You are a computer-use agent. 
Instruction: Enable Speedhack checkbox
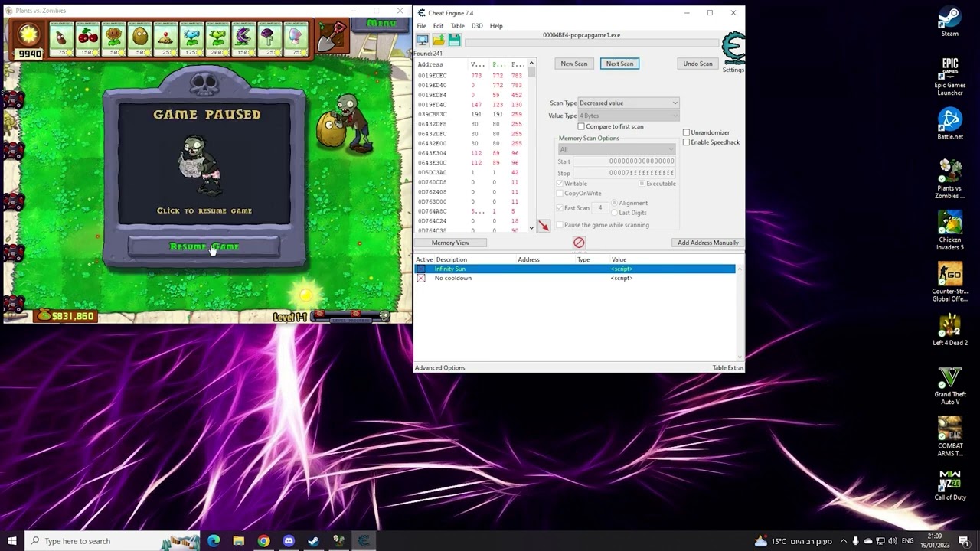tap(687, 142)
